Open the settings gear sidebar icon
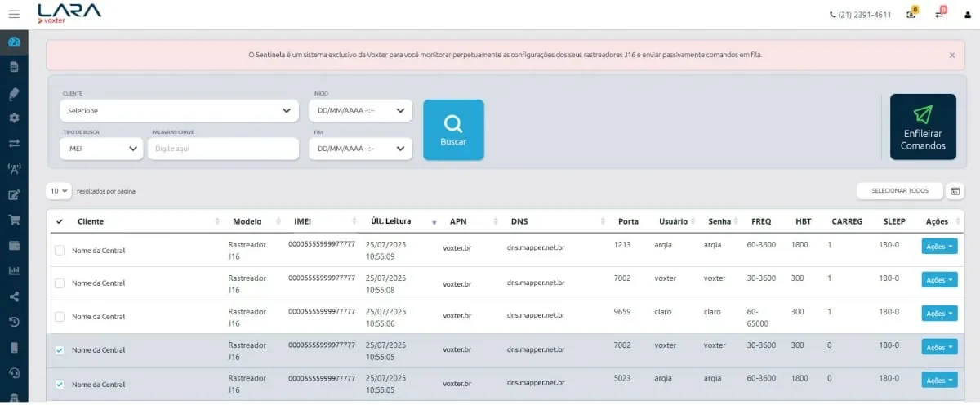The image size is (980, 405). tap(14, 118)
